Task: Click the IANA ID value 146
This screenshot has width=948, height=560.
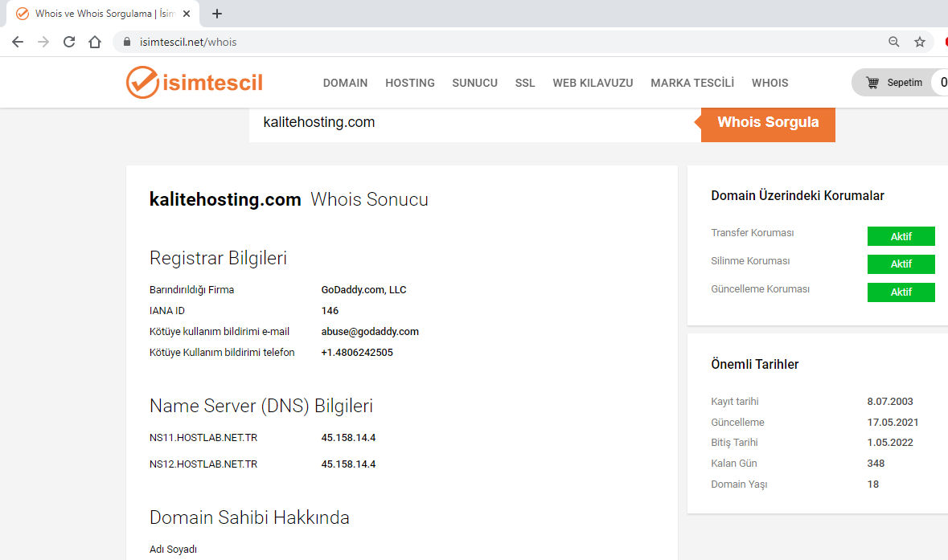Action: pos(330,310)
